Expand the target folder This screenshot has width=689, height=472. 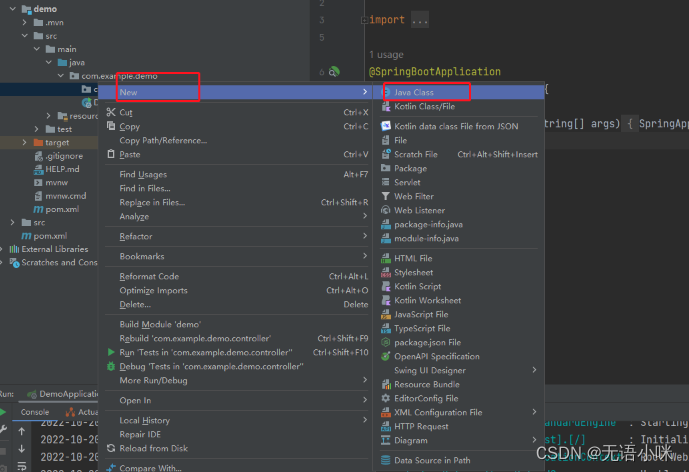tap(25, 142)
